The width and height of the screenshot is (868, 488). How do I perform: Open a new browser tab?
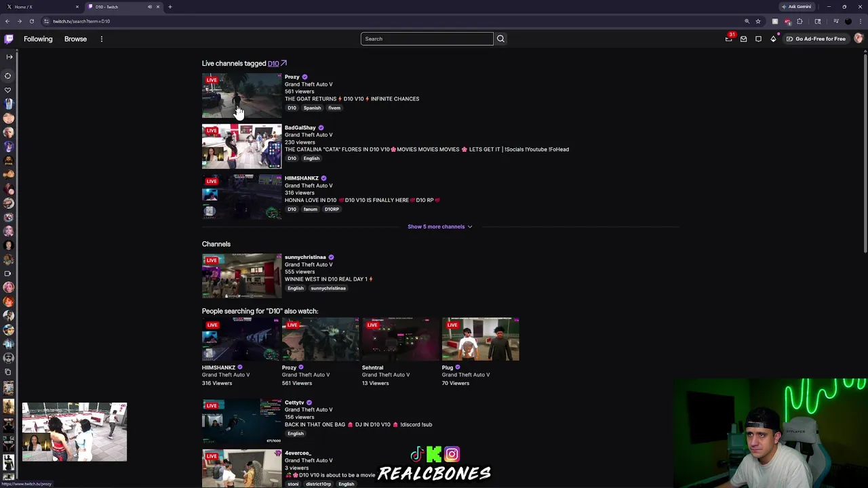tap(170, 7)
